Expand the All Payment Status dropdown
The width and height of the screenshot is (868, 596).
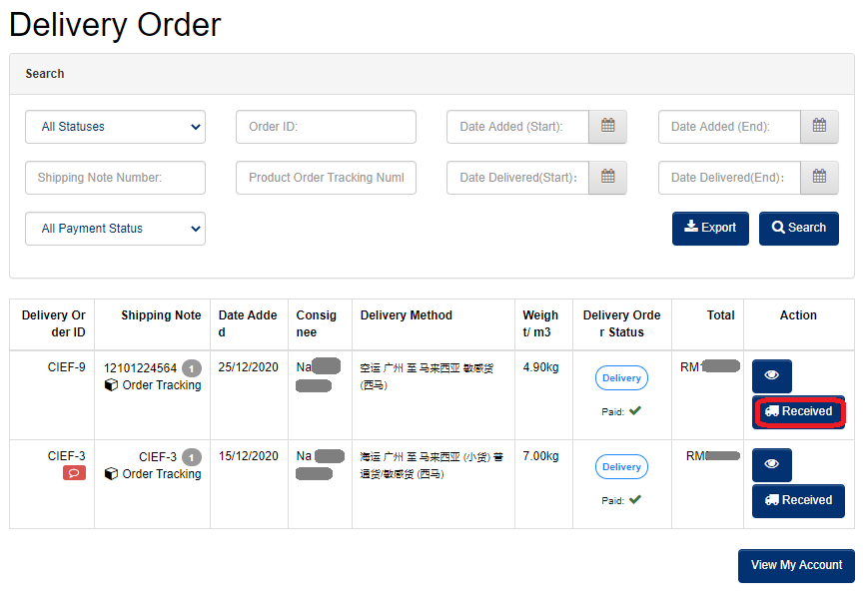115,229
